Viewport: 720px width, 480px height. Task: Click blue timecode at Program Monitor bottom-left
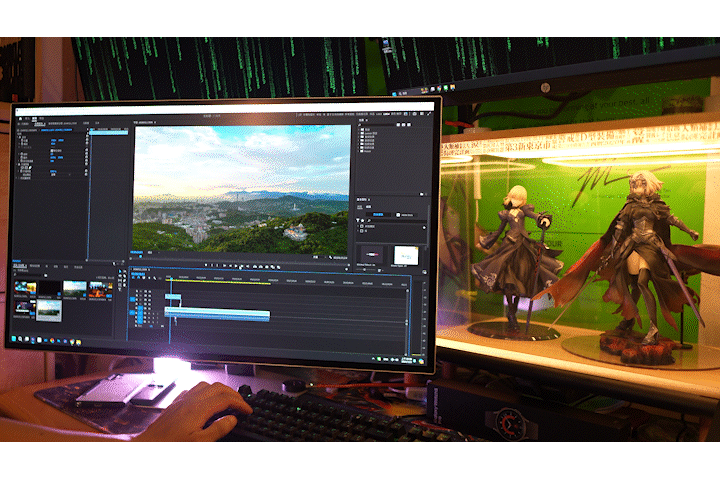pyautogui.click(x=137, y=252)
